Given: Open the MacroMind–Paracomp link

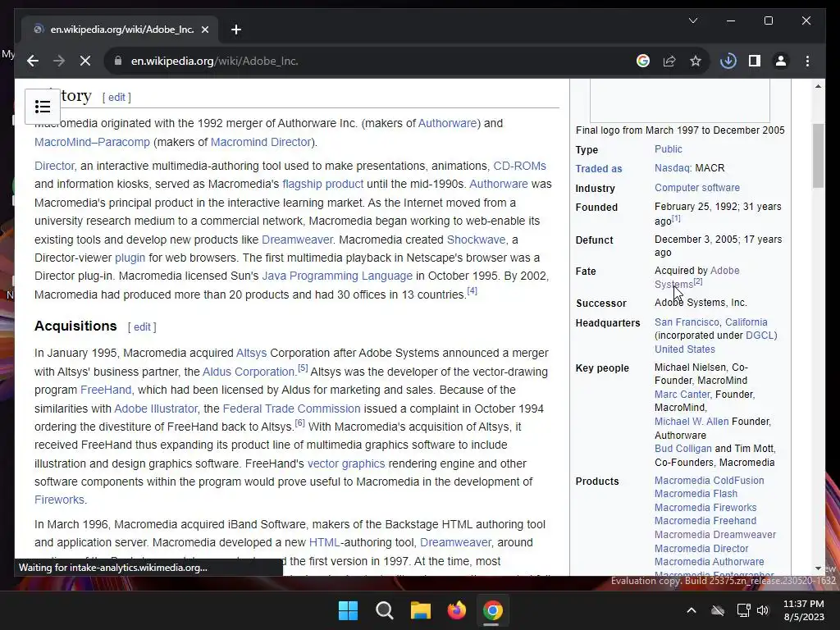Looking at the screenshot, I should click(x=92, y=142).
